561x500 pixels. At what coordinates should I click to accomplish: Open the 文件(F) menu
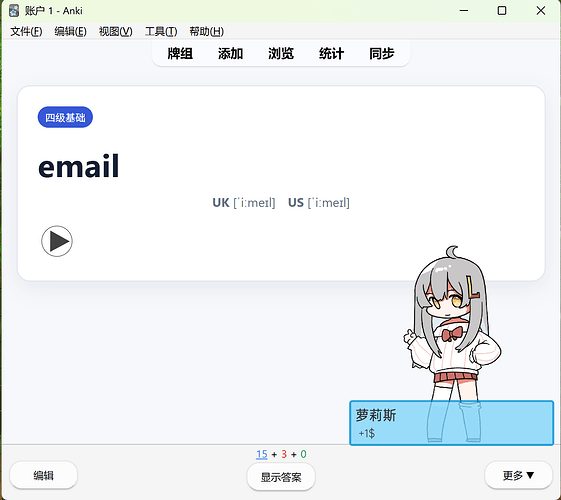coord(26,31)
